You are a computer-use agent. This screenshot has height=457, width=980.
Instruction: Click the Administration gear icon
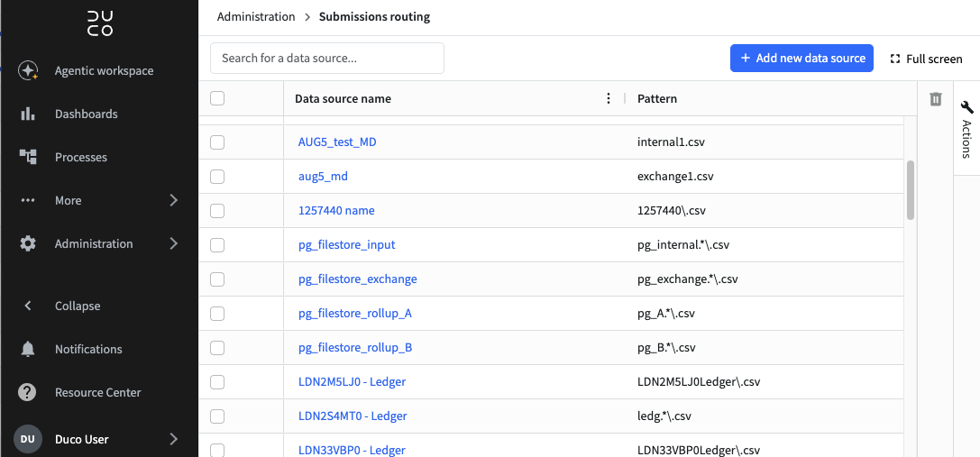pos(28,243)
